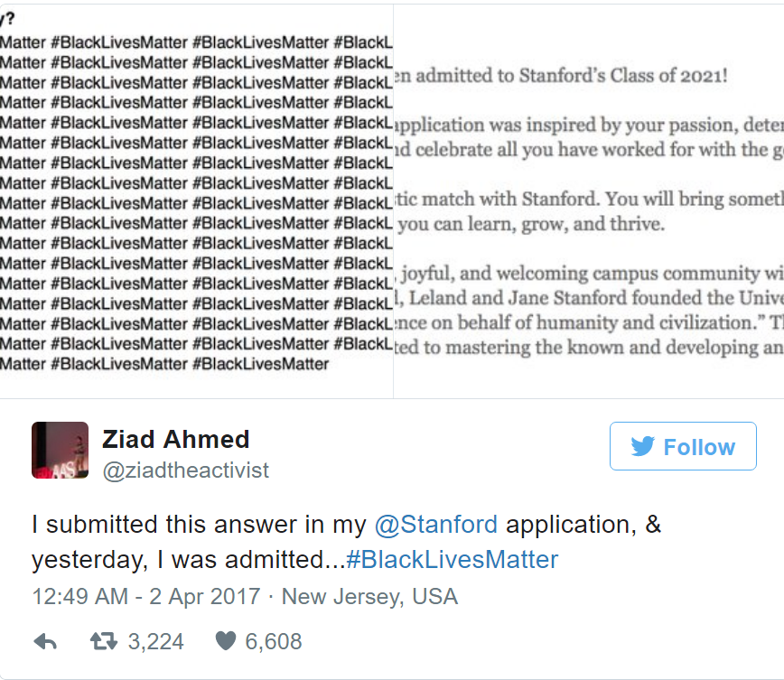Click the blue #BlackLivesMatter hashtag in the tweet
This screenshot has height=680, width=784.
tap(452, 560)
